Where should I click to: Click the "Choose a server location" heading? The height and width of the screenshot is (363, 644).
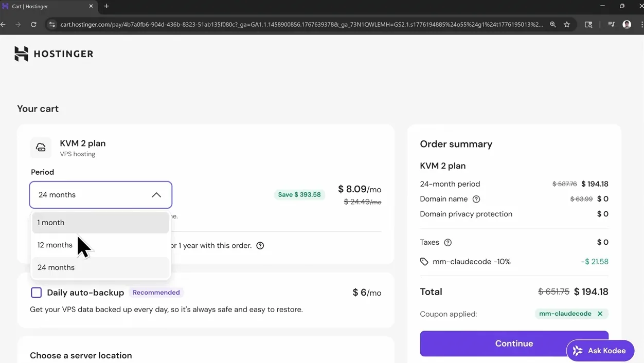[81, 355]
